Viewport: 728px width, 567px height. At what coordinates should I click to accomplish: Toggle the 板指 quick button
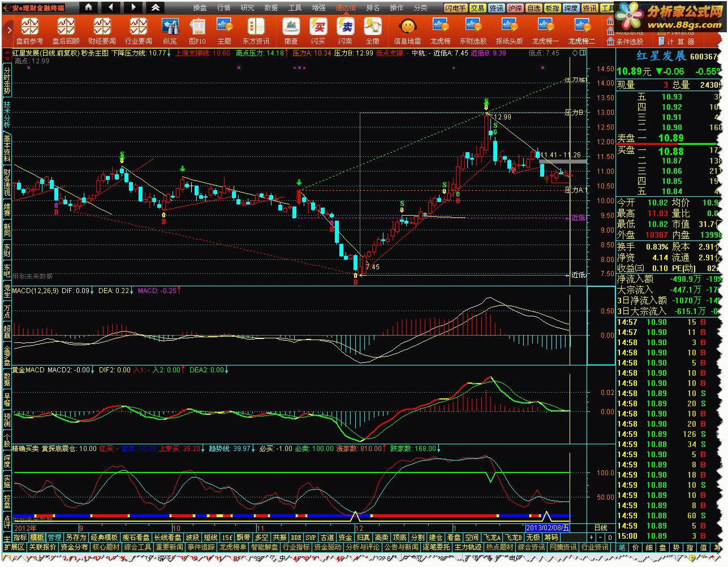click(x=552, y=8)
